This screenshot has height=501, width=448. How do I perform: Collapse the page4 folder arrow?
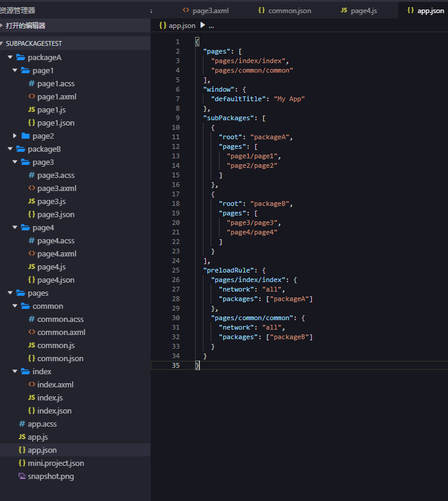pos(15,227)
